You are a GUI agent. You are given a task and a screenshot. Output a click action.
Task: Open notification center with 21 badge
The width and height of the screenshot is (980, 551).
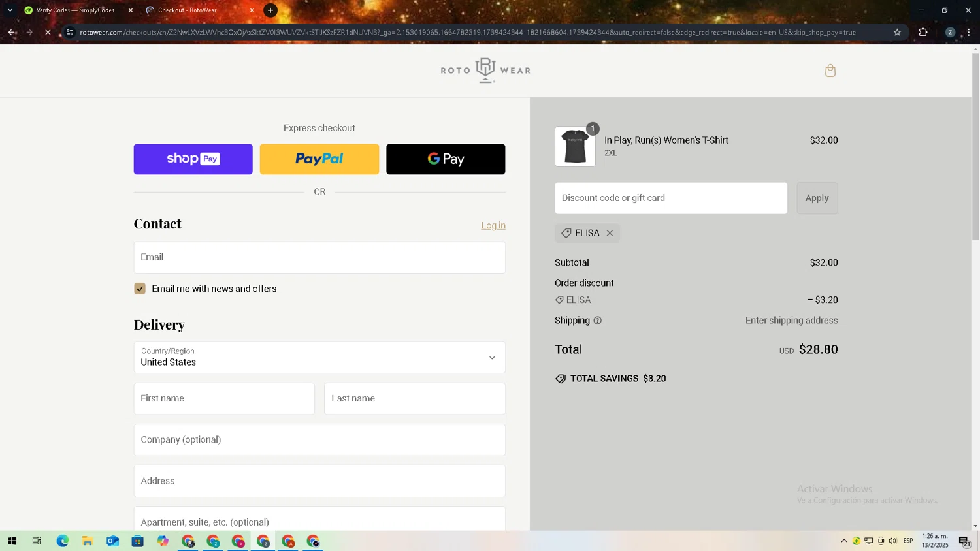(x=964, y=541)
